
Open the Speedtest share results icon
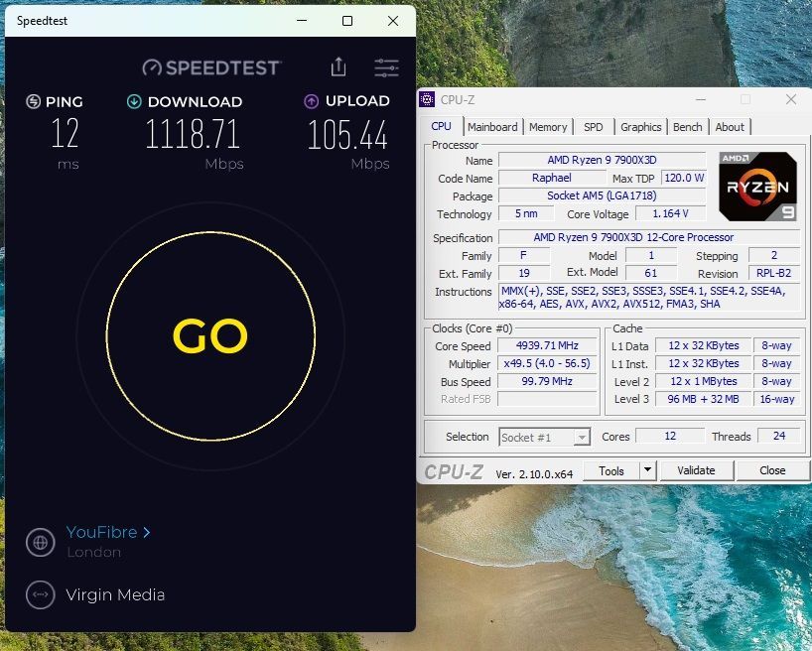[x=338, y=66]
